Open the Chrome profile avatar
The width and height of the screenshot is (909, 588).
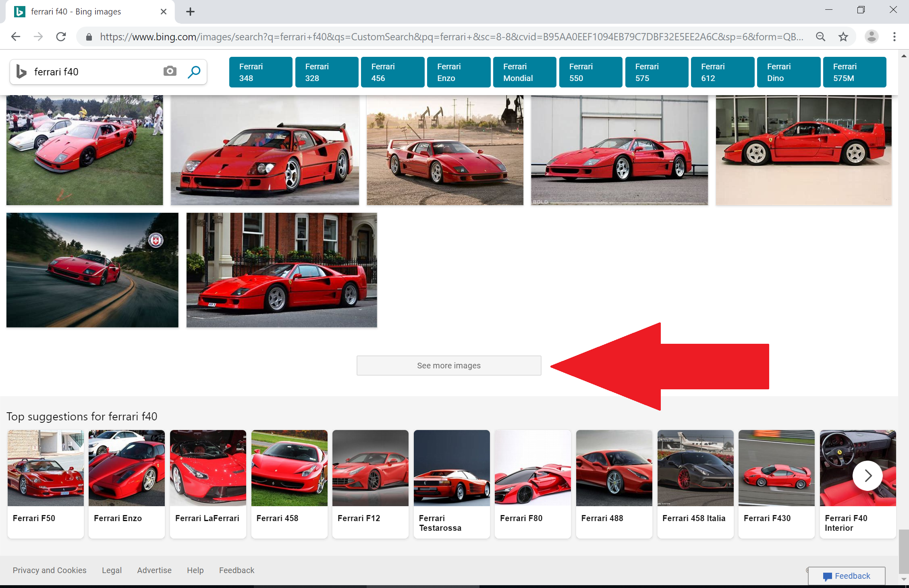[x=871, y=37]
